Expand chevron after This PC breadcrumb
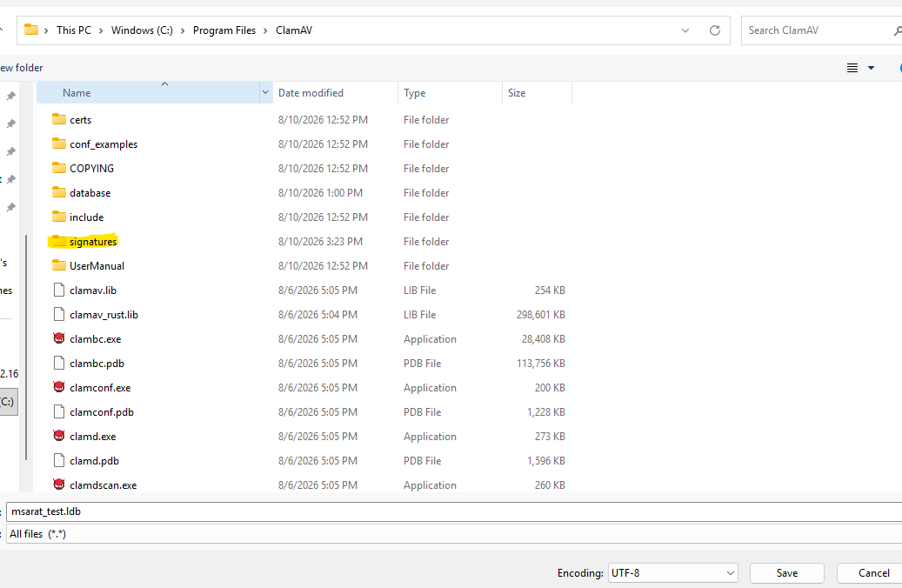This screenshot has height=588, width=902. [101, 30]
